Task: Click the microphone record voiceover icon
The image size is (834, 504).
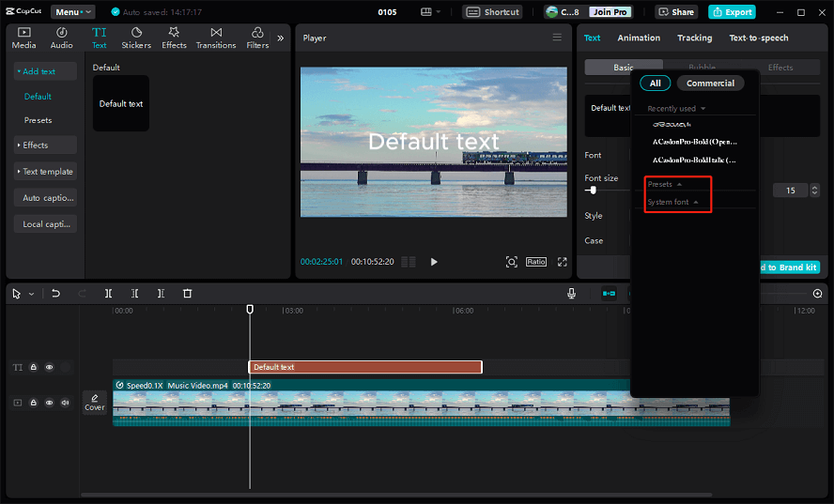Action: coord(571,294)
